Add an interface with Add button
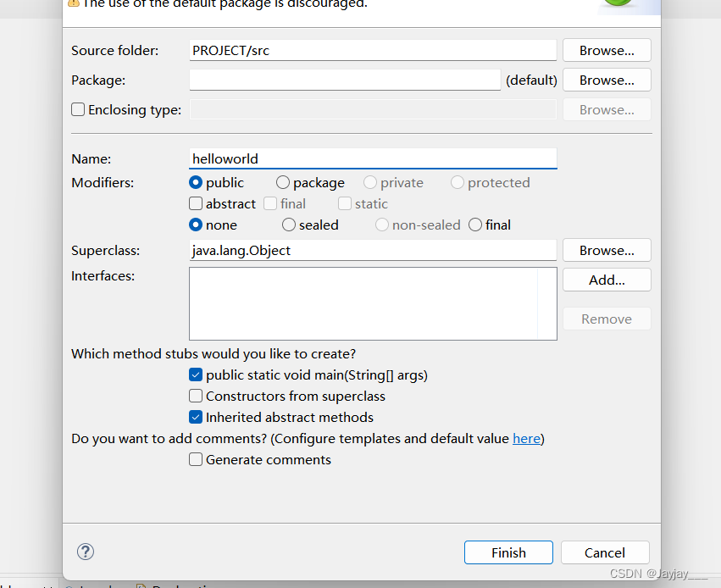721x588 pixels. point(607,280)
